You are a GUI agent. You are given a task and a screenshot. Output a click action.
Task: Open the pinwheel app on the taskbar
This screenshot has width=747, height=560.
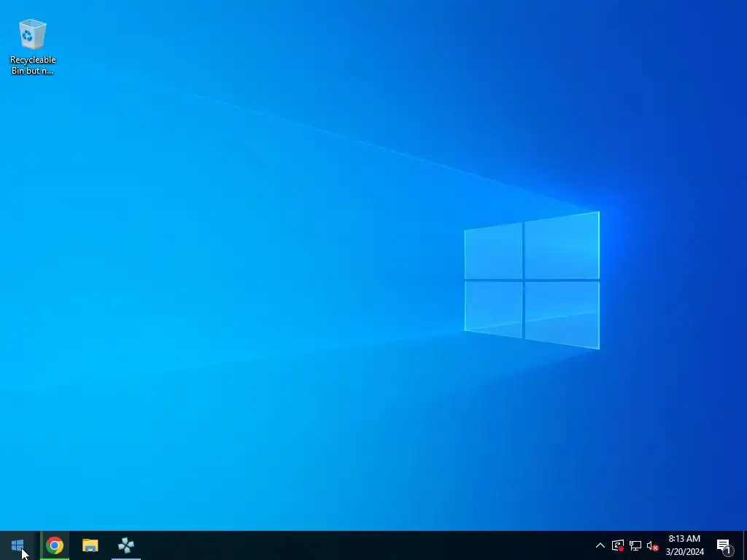tap(125, 545)
